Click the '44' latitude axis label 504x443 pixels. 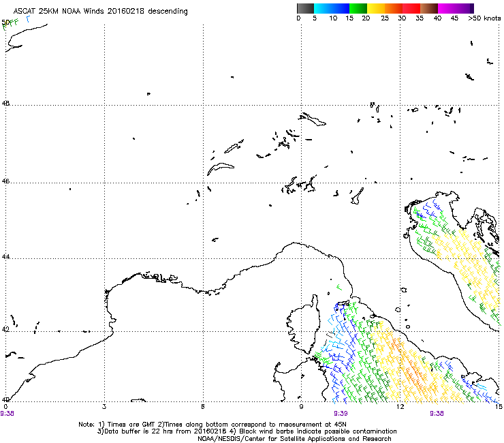pos(5,257)
